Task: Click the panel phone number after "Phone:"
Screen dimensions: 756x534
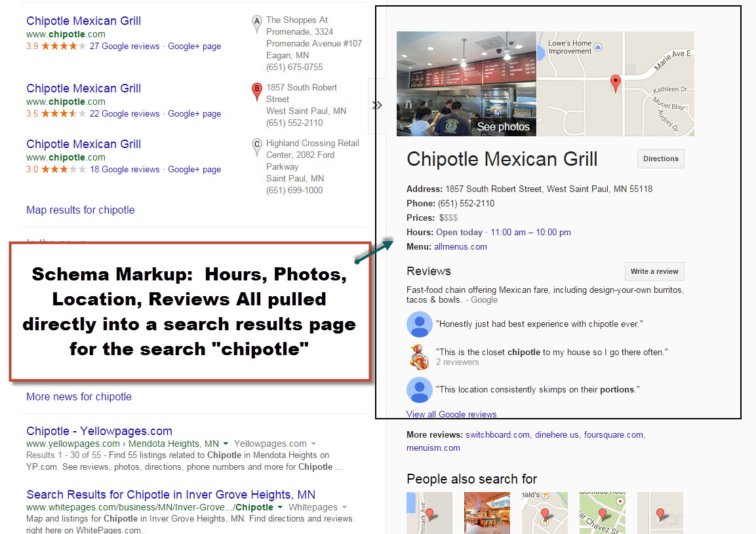Action: [466, 203]
